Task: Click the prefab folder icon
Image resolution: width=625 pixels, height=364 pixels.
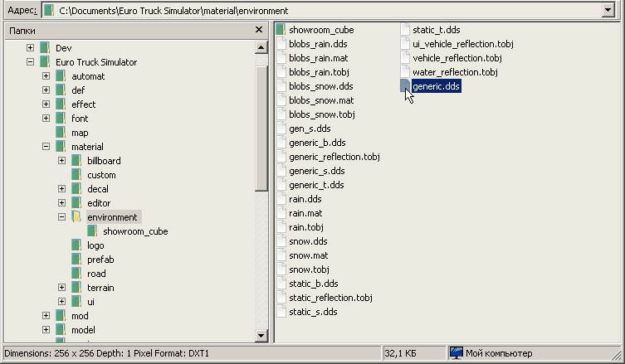Action: [76, 260]
